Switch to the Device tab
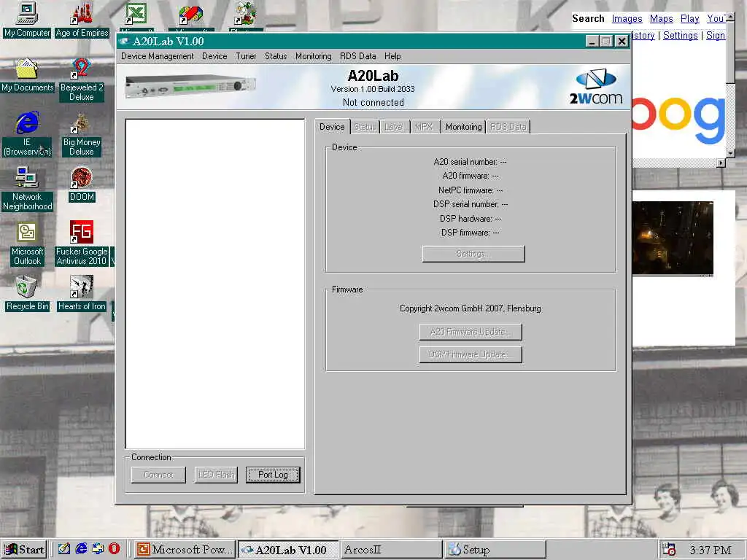The width and height of the screenshot is (747, 560). [332, 127]
